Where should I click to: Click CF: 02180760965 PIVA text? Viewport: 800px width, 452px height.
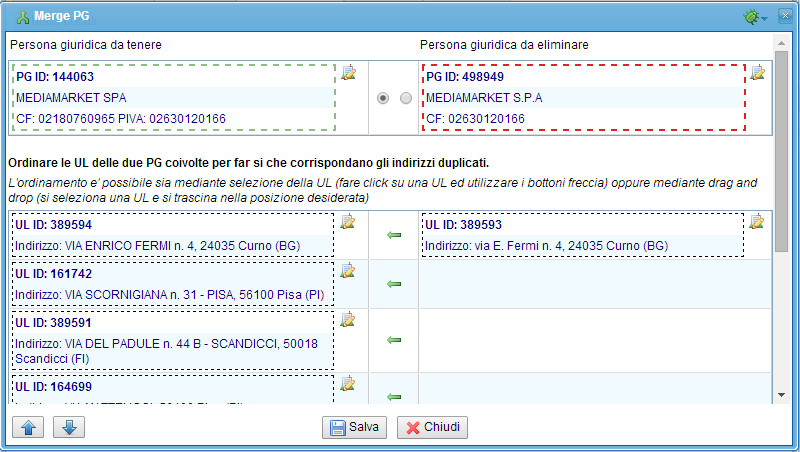point(121,119)
